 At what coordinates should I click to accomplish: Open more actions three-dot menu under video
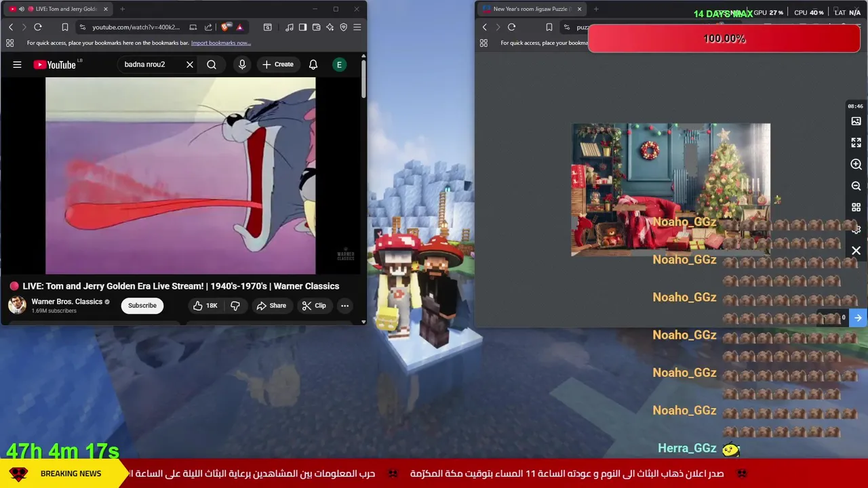coord(344,306)
